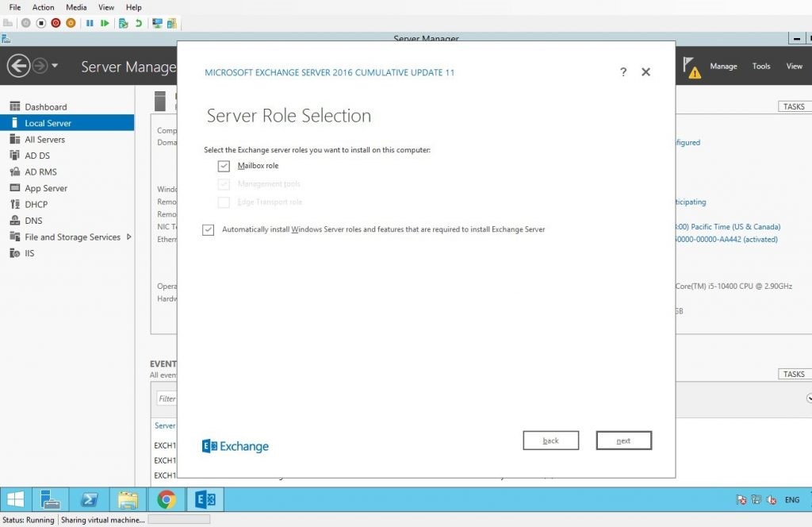Open the TASKS dropdown in Events section
This screenshot has height=527, width=812.
point(795,374)
